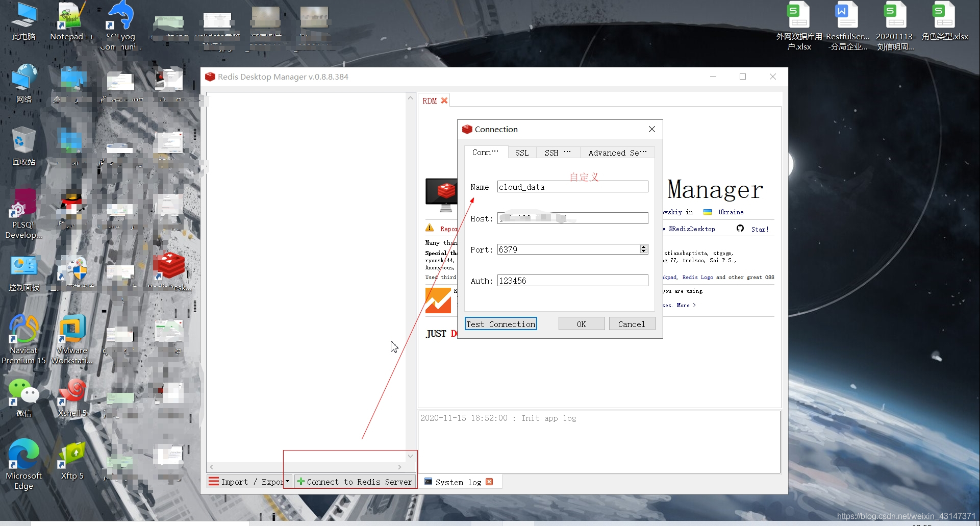Viewport: 980px width, 526px height.
Task: Select the System log tab
Action: point(458,482)
